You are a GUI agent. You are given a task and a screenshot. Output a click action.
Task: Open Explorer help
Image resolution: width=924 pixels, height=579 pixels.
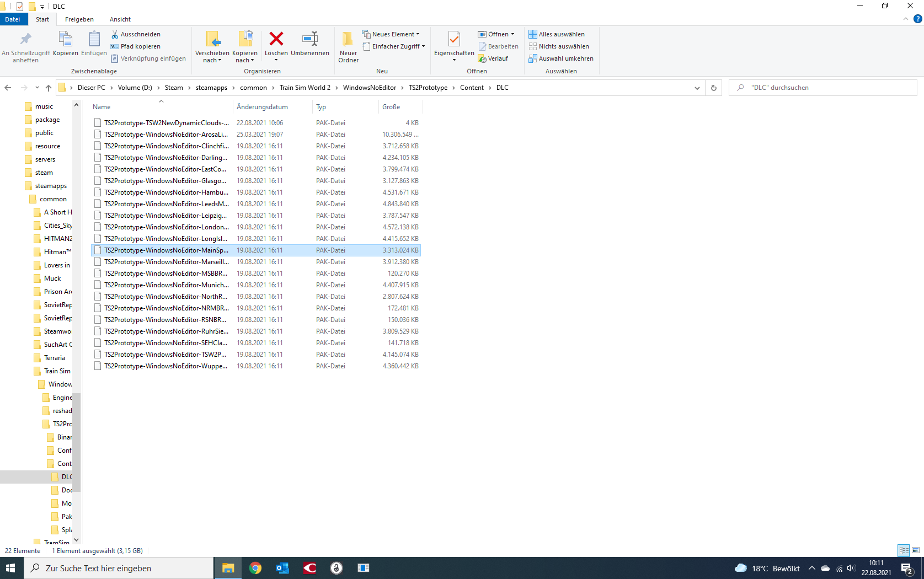coord(918,19)
